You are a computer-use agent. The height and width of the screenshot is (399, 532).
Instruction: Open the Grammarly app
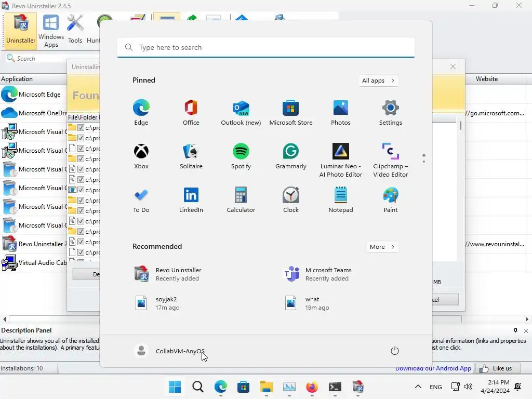pyautogui.click(x=291, y=156)
